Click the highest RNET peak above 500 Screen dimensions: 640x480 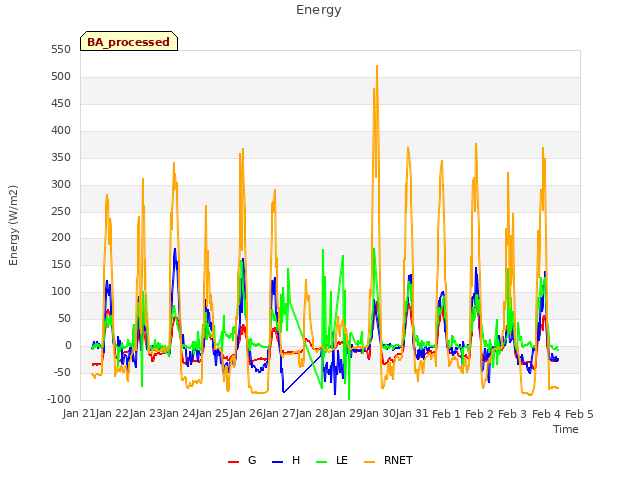coord(377,67)
